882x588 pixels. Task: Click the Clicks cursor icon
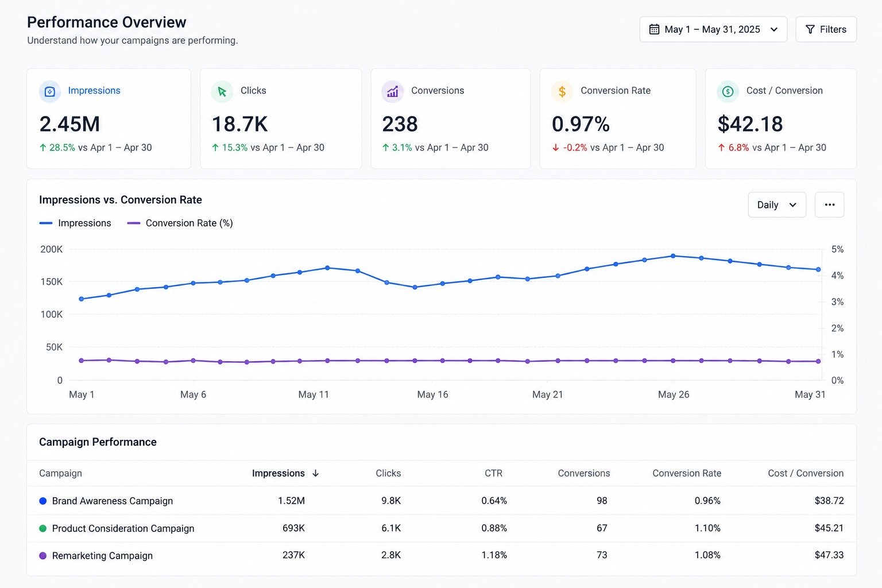pyautogui.click(x=222, y=92)
